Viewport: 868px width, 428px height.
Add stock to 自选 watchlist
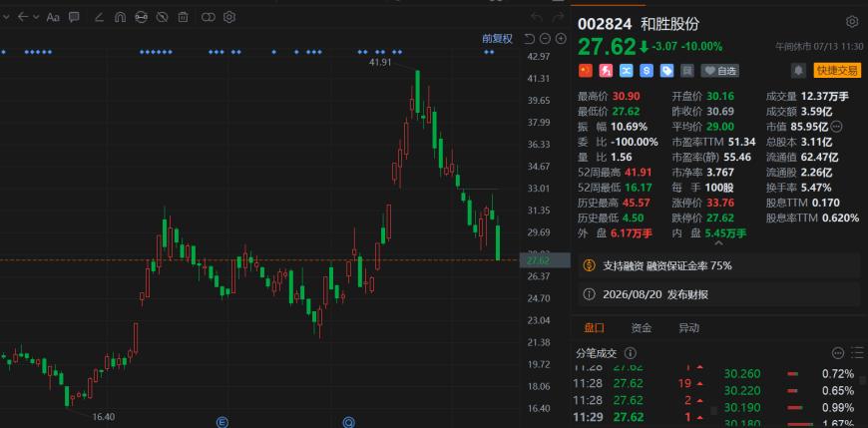pos(719,70)
